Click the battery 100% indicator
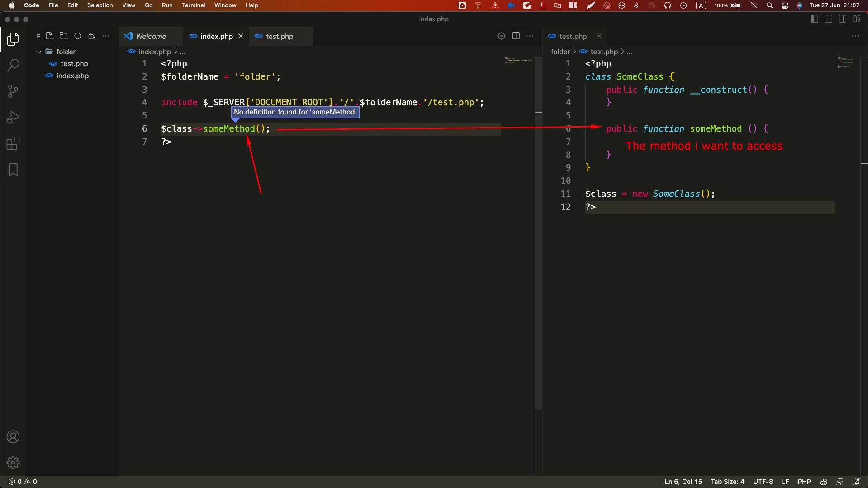Viewport: 868px width, 488px height. pyautogui.click(x=727, y=5)
